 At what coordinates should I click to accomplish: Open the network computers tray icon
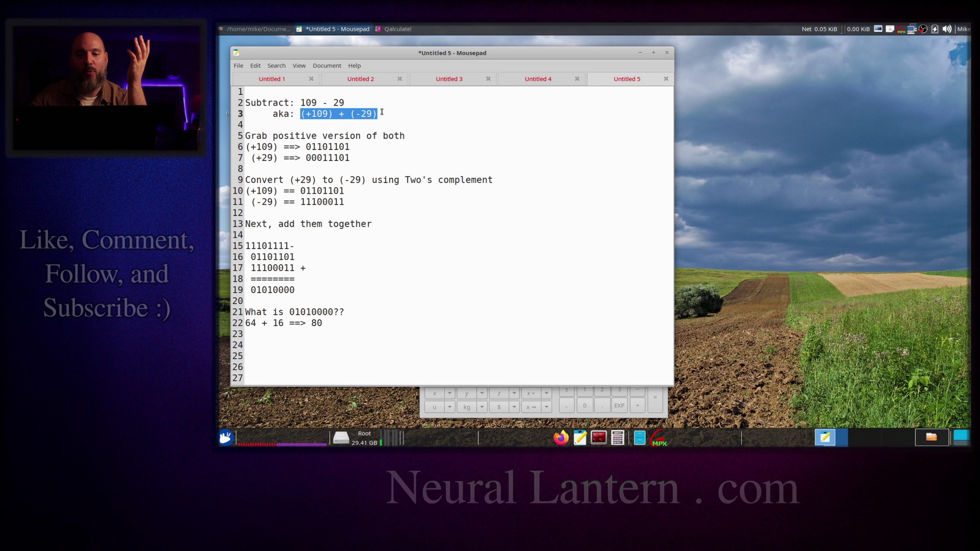pyautogui.click(x=912, y=29)
